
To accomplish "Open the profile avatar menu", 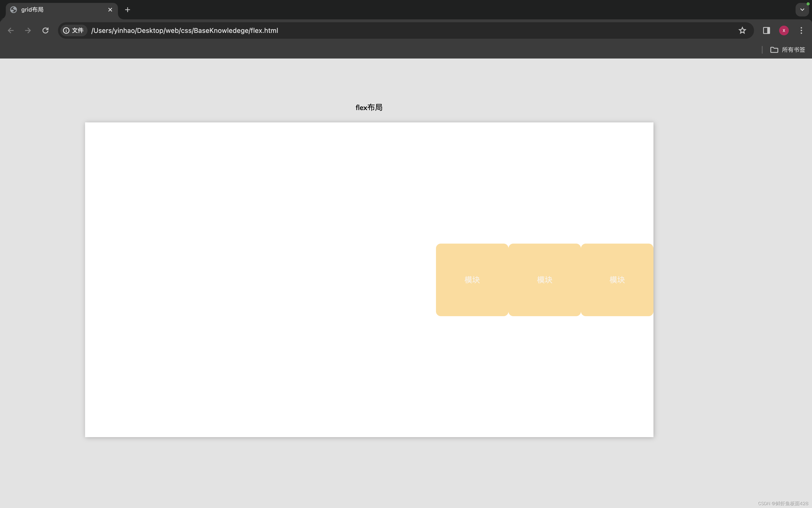I will point(784,30).
